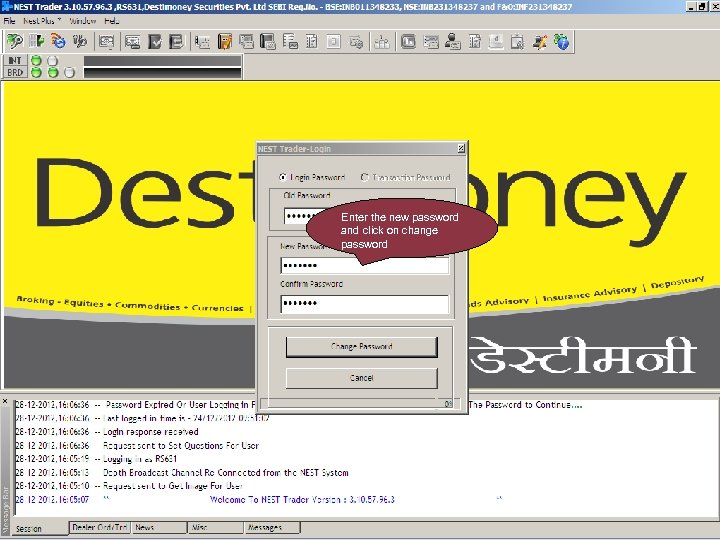The width and height of the screenshot is (720, 540).
Task: Switch to the Messages tab
Action: click(x=272, y=528)
